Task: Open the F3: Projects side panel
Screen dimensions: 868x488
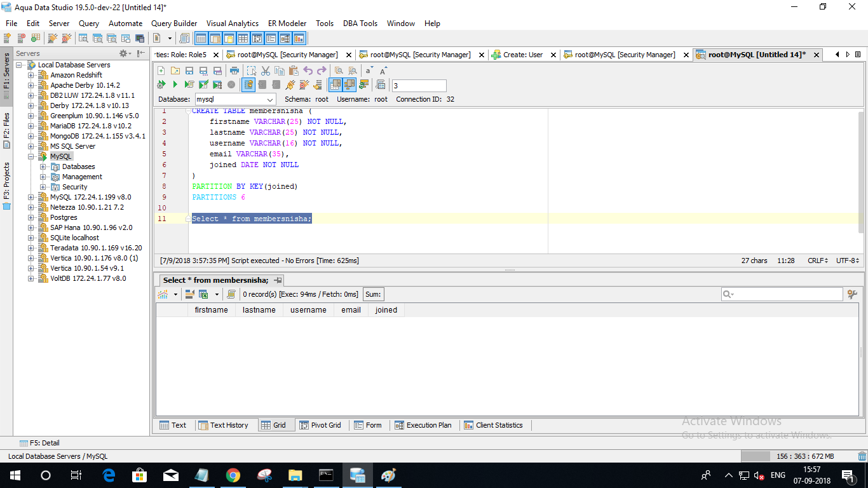Action: tap(6, 186)
